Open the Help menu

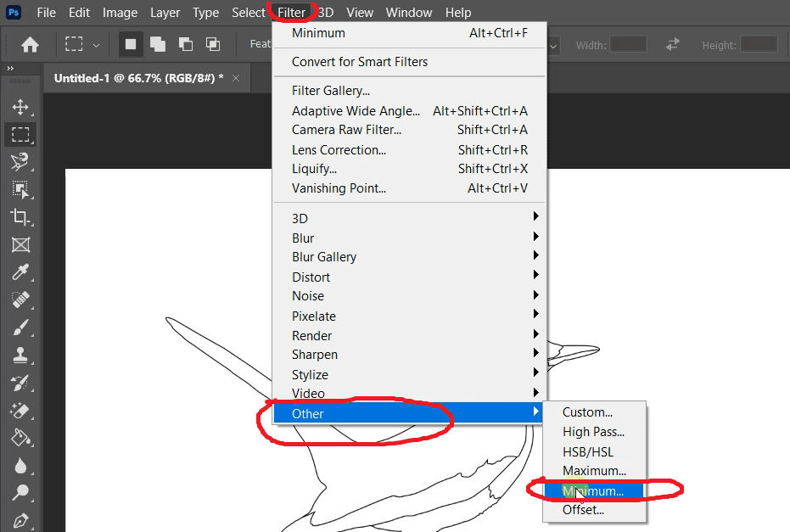pos(458,13)
